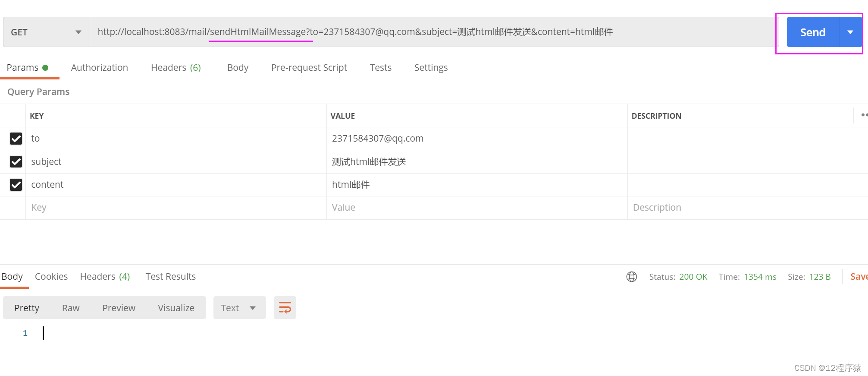Switch to the Params tab

pyautogui.click(x=28, y=68)
